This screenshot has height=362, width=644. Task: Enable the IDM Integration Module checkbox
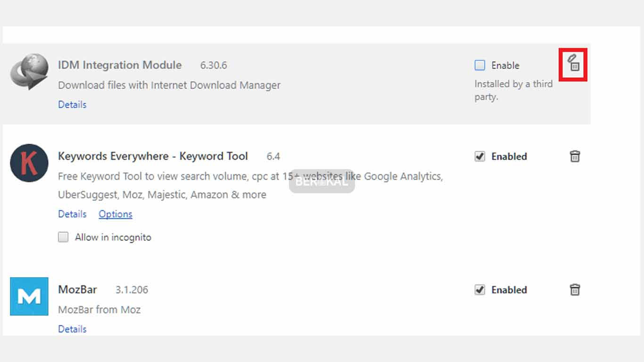tap(480, 66)
